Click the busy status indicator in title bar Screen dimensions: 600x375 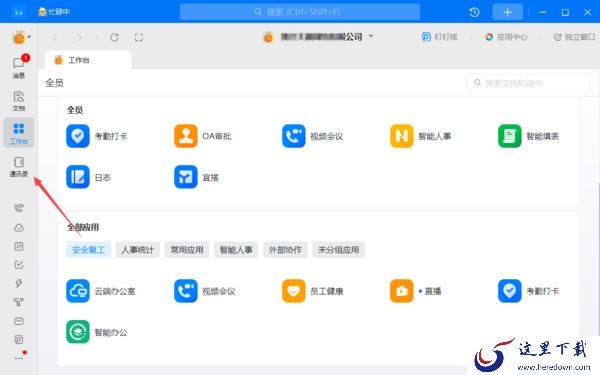pos(54,12)
